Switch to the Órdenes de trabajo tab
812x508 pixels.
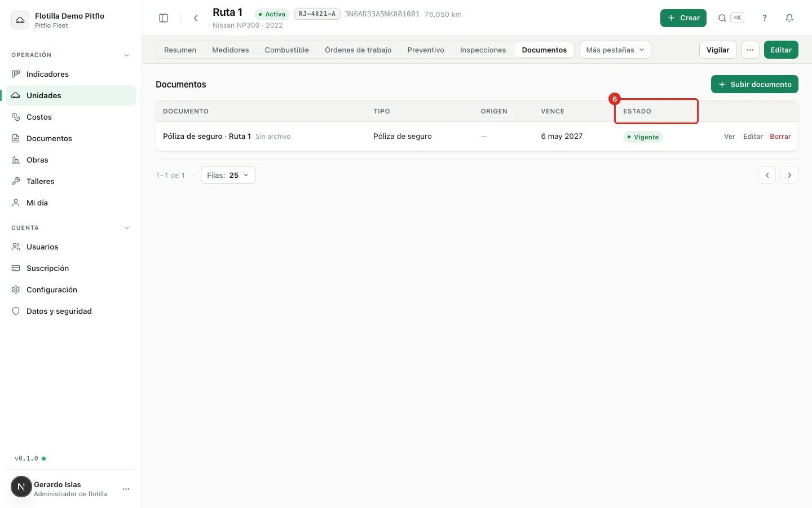coord(358,50)
